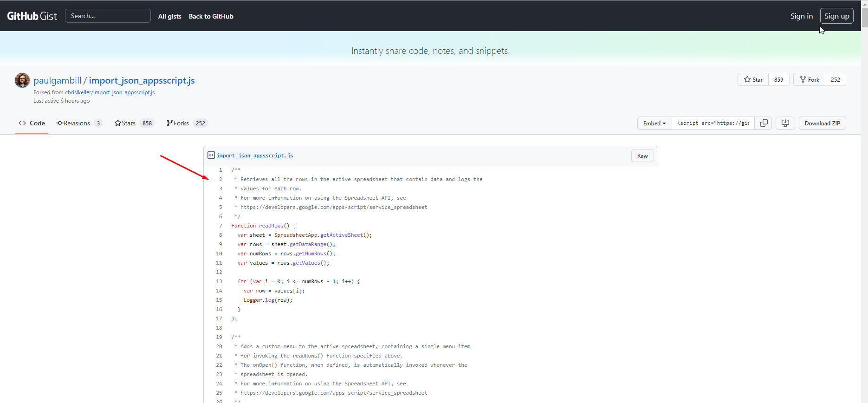Image resolution: width=868 pixels, height=403 pixels.
Task: Go Back to GitHub
Action: tap(211, 16)
